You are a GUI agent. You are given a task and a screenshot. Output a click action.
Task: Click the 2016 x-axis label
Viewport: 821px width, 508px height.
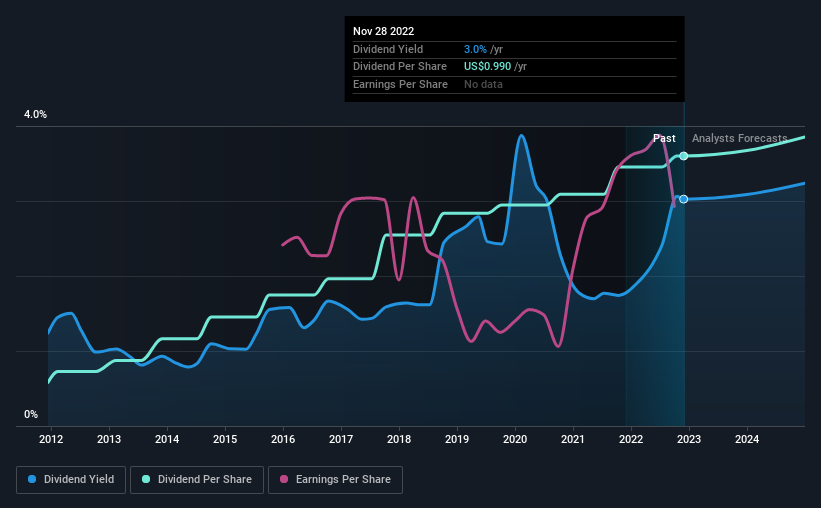[283, 439]
